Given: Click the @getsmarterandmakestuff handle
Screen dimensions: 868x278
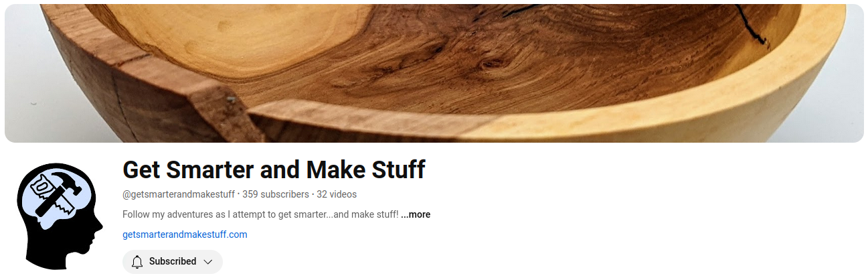Looking at the screenshot, I should (x=179, y=194).
